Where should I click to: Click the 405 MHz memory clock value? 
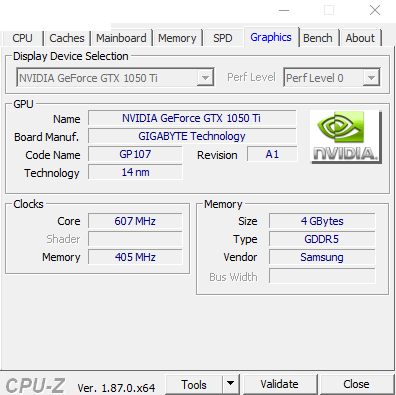(135, 257)
